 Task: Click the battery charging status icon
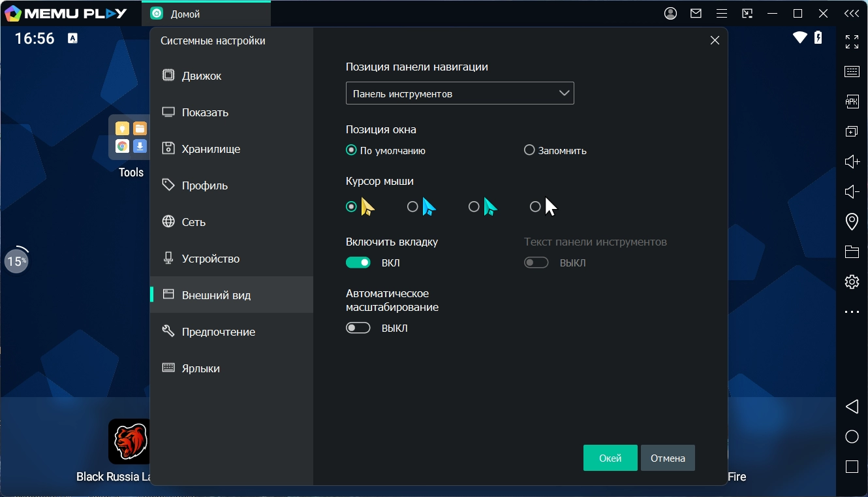[x=818, y=38]
